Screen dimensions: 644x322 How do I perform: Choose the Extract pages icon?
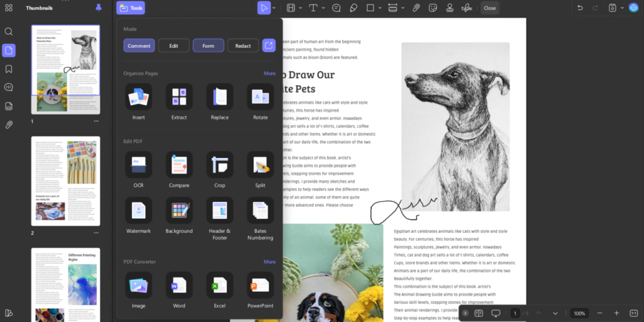pos(179,97)
